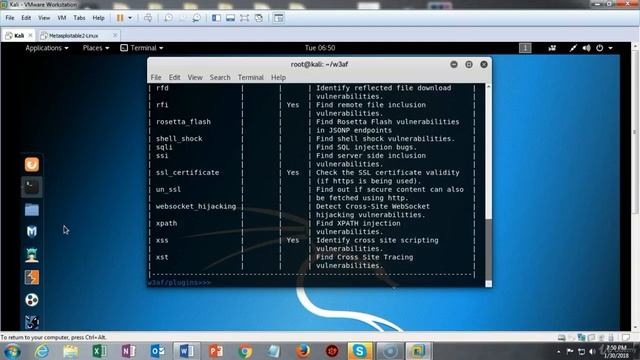This screenshot has width=640, height=360.
Task: Click the Kali pen tray icon
Action: pos(573,48)
